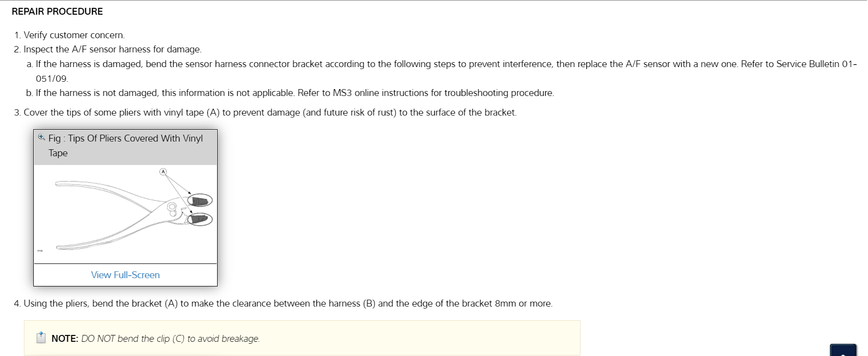This screenshot has width=868, height=356.
Task: Click the pliers illustration thumbnail
Action: [x=125, y=214]
